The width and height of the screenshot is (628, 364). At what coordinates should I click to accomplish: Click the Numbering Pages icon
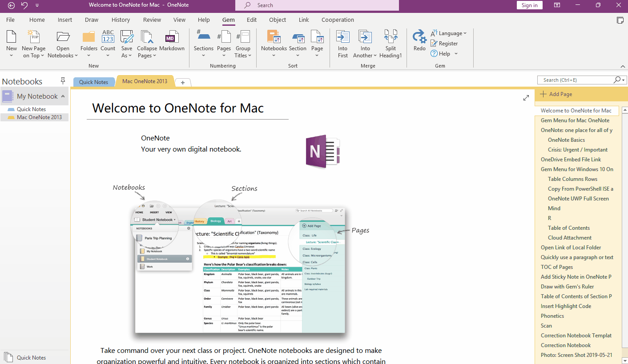[224, 37]
